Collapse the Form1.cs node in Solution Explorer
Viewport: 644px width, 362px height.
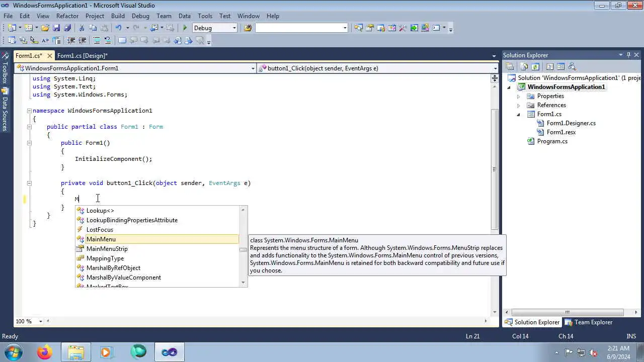click(518, 114)
